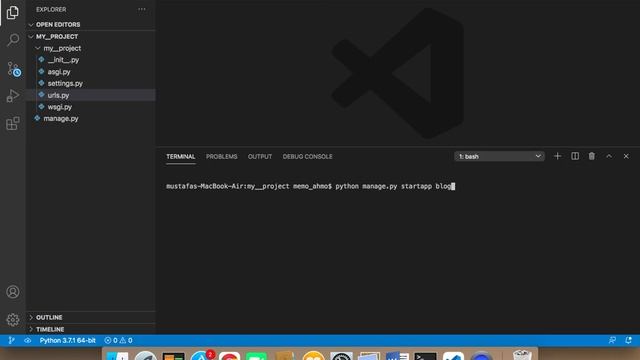Click the terminal command line input
640x360 pixels.
click(310, 186)
